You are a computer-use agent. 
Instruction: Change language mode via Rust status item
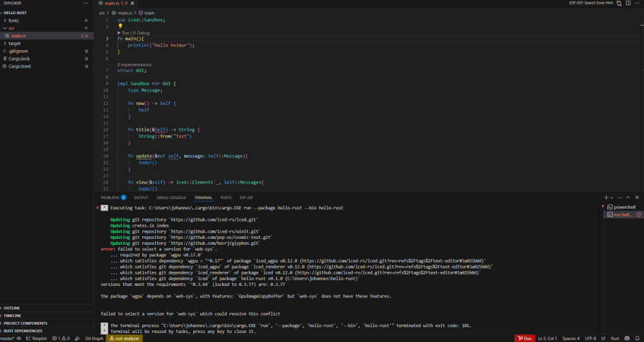tap(615, 338)
